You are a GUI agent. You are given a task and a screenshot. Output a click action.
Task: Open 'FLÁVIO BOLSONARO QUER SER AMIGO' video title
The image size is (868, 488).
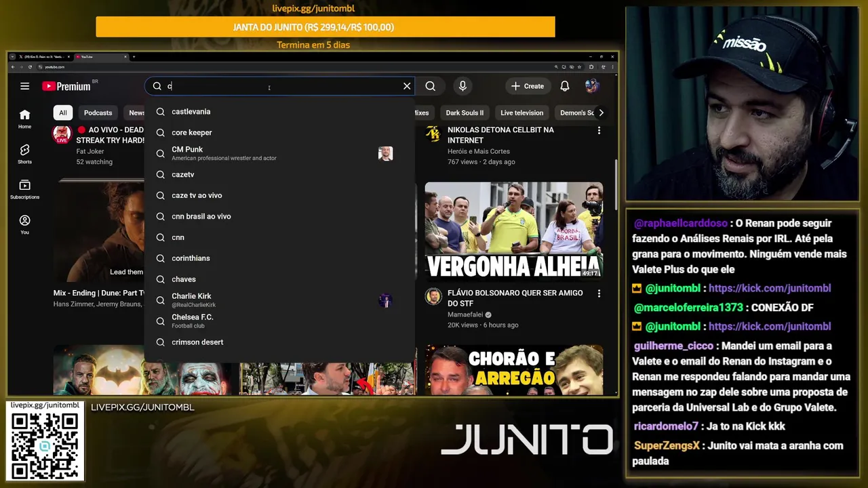point(515,298)
